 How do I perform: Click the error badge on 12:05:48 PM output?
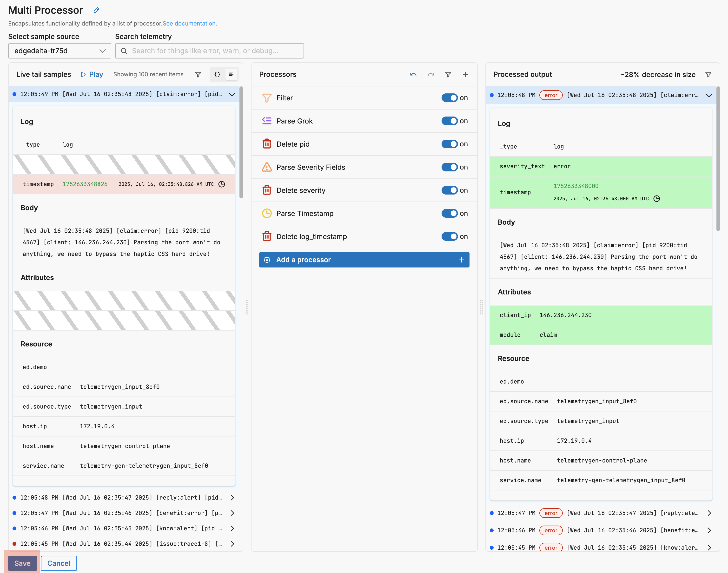tap(551, 95)
